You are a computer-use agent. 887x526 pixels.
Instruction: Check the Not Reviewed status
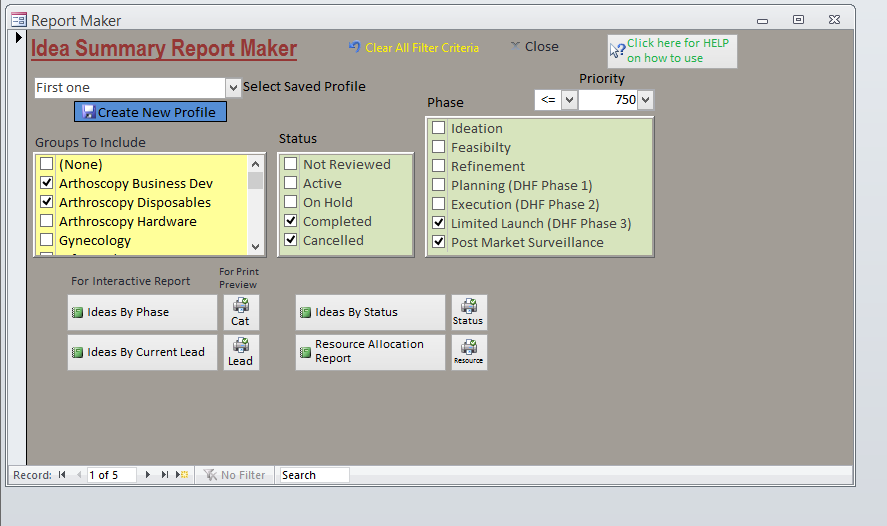[x=291, y=164]
